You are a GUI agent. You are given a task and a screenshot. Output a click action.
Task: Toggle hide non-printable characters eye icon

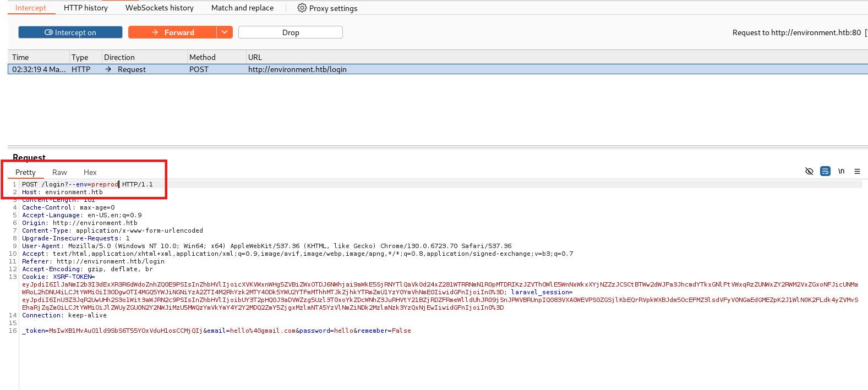[809, 171]
